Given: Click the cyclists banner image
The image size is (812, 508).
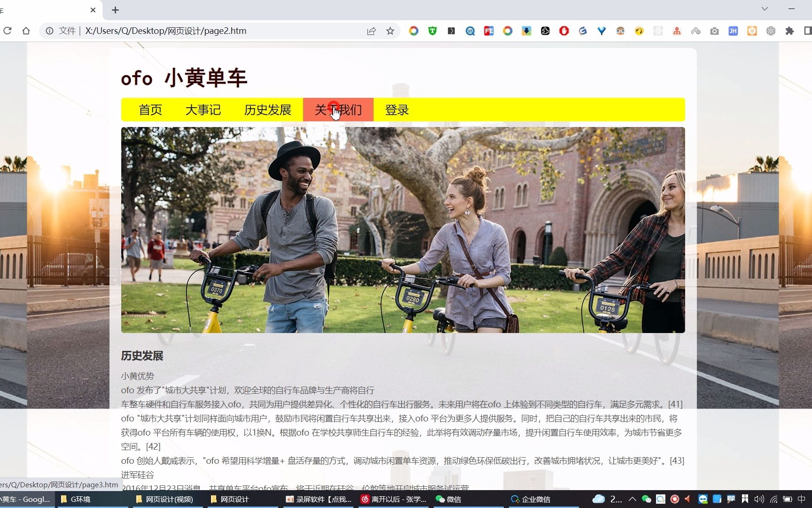Looking at the screenshot, I should click(x=403, y=230).
